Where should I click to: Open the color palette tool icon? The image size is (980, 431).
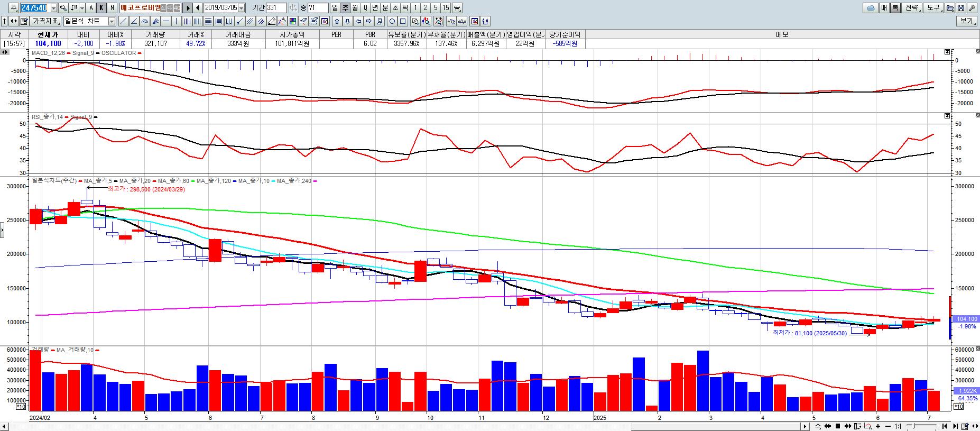pos(292,21)
